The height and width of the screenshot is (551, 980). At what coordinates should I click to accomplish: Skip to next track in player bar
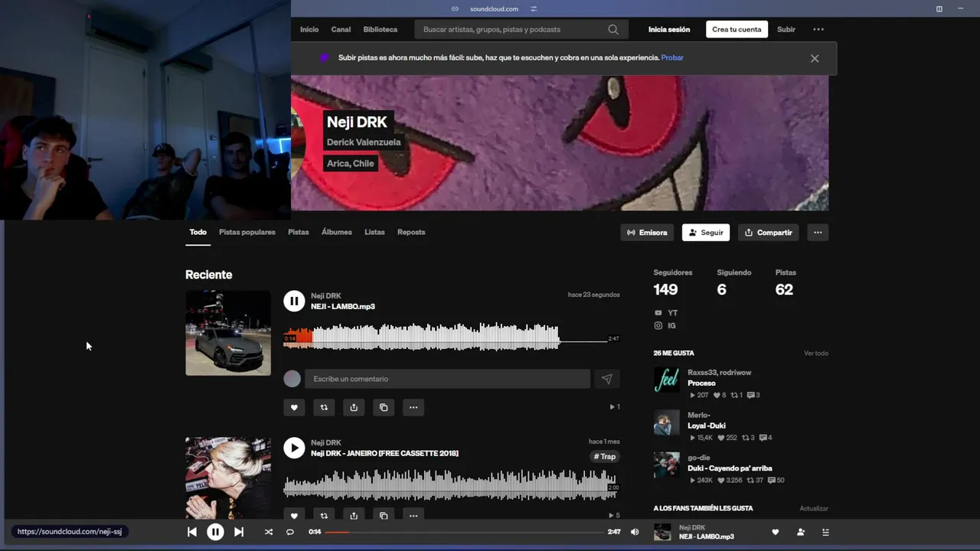point(239,532)
